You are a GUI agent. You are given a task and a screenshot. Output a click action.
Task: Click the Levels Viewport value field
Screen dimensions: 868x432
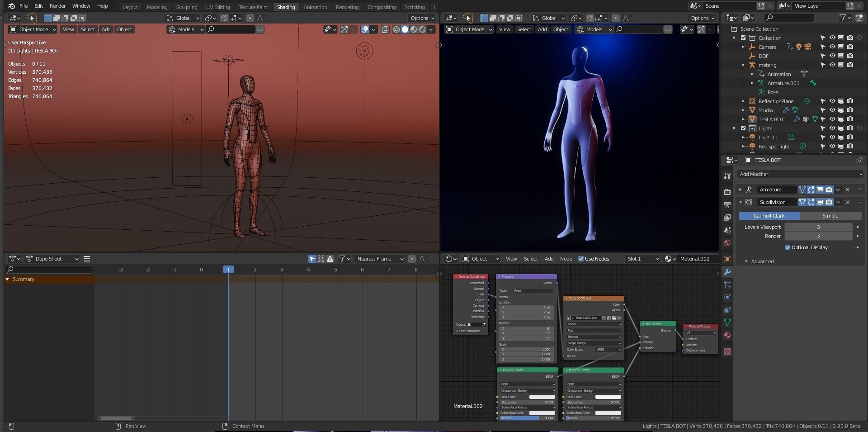coord(818,227)
